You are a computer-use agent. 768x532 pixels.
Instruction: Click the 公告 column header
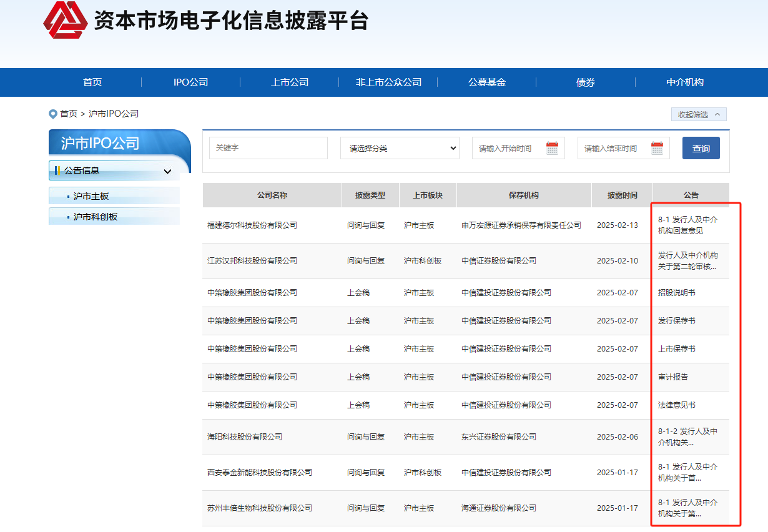tap(691, 195)
